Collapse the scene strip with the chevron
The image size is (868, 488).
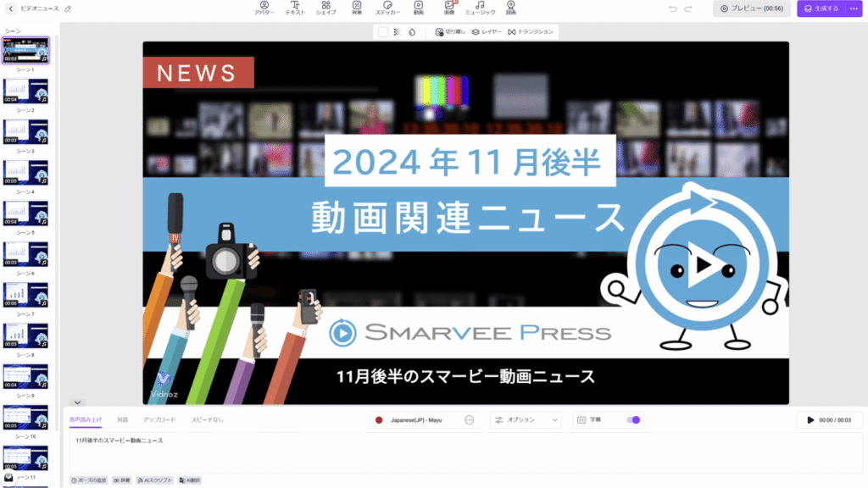tap(77, 402)
